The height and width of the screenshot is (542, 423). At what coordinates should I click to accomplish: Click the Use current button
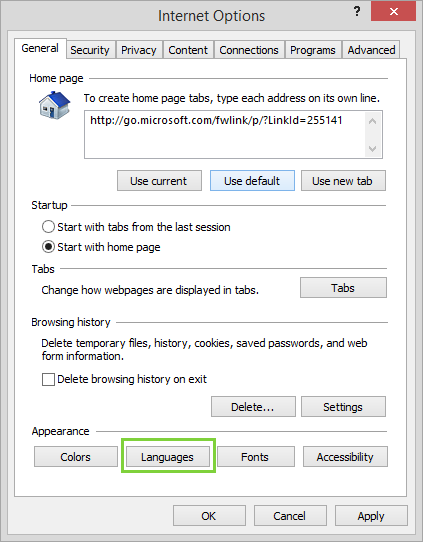click(159, 181)
